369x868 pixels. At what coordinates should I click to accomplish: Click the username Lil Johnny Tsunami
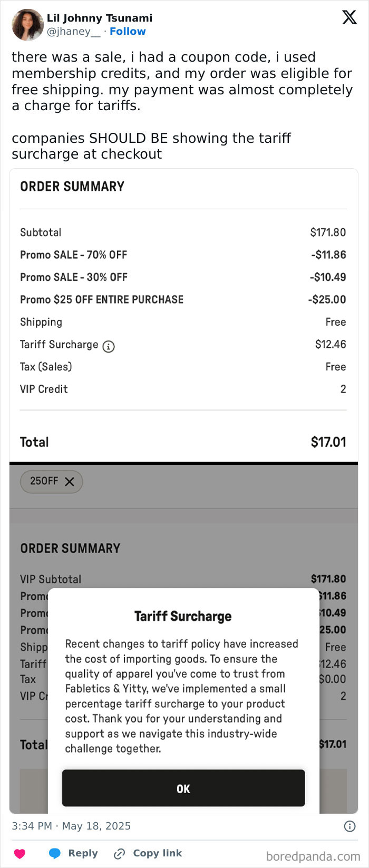click(x=99, y=17)
